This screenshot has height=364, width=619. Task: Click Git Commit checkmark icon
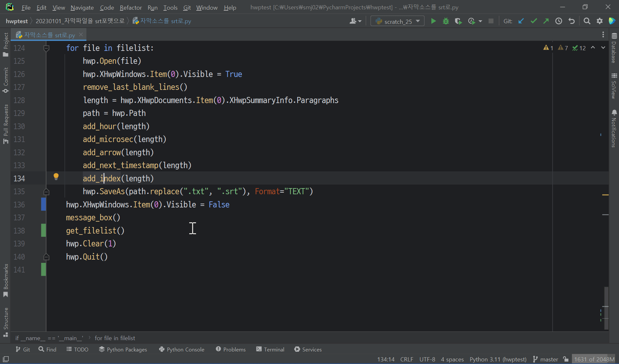[x=534, y=21]
